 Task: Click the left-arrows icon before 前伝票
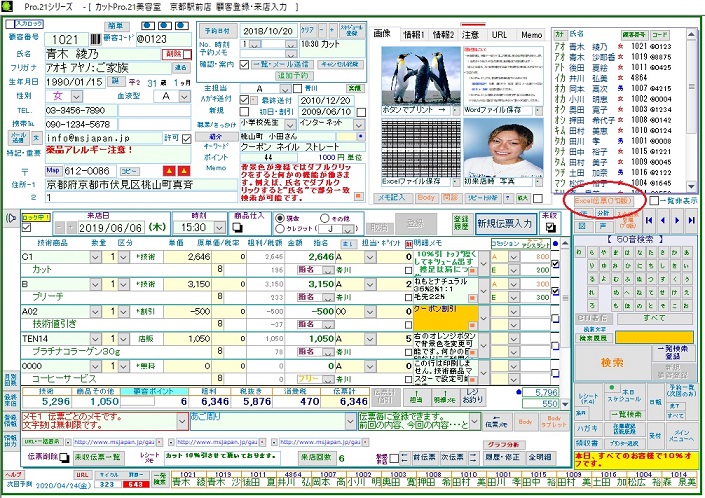coord(404,458)
